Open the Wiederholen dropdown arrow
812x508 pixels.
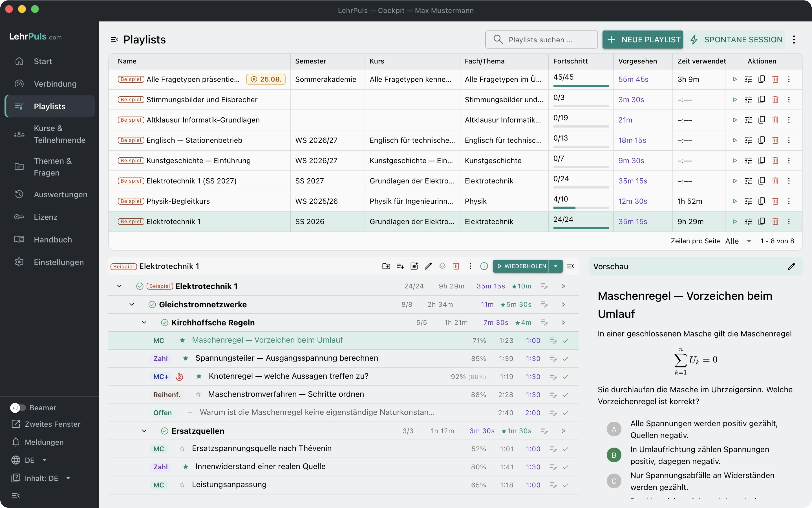pos(556,266)
